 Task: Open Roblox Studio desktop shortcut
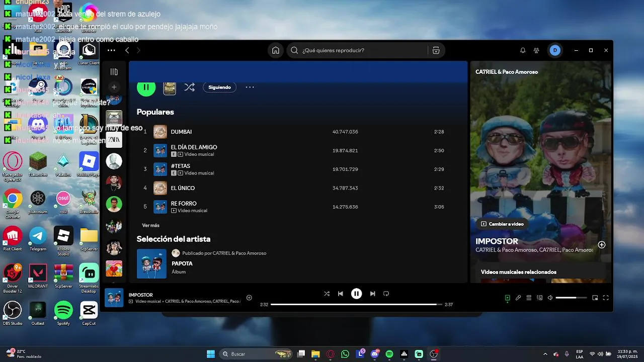click(63, 241)
